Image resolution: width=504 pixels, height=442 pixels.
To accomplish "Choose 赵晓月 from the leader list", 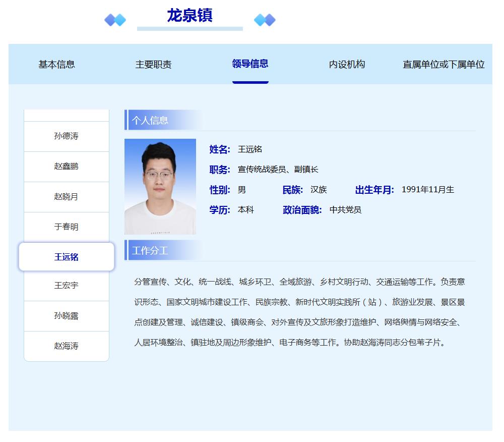I will [67, 197].
